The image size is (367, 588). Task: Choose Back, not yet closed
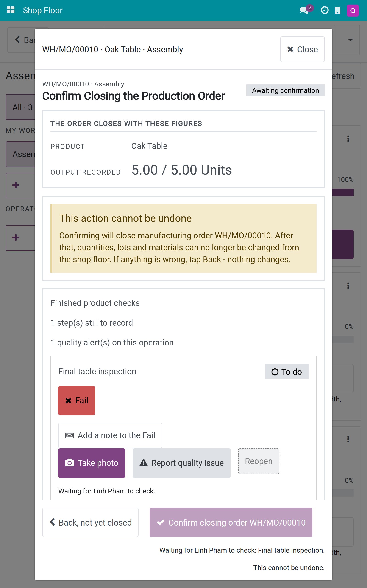(x=90, y=522)
